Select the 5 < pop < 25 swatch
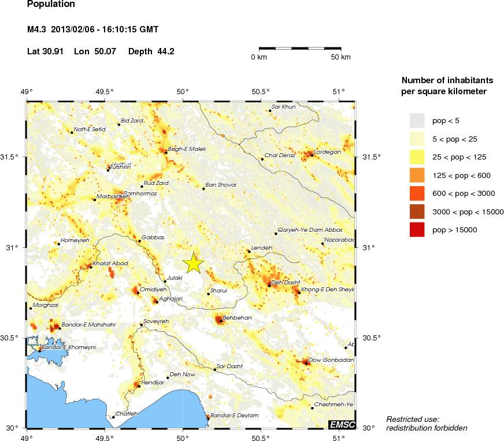 [417, 139]
